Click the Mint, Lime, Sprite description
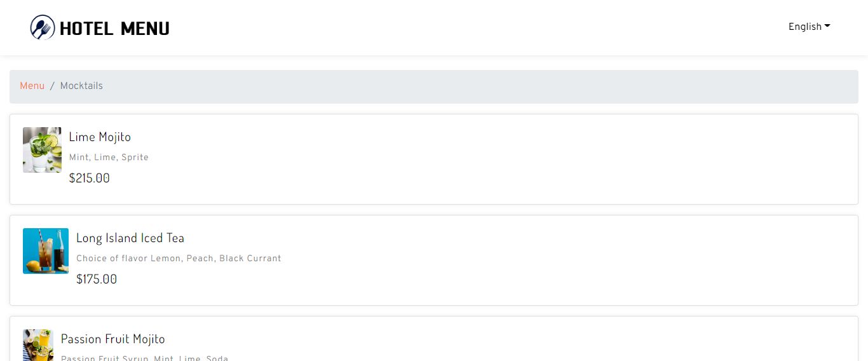This screenshot has width=868, height=361. pos(109,158)
